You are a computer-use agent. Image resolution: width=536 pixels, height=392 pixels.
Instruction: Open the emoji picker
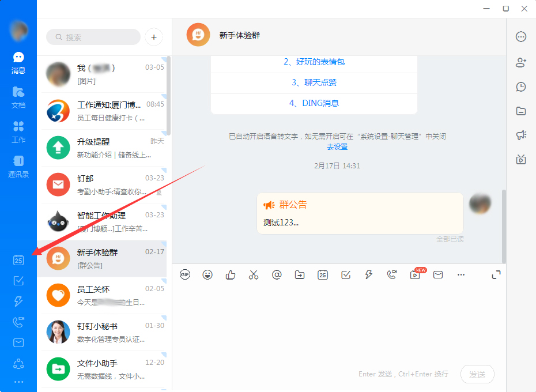pyautogui.click(x=207, y=275)
